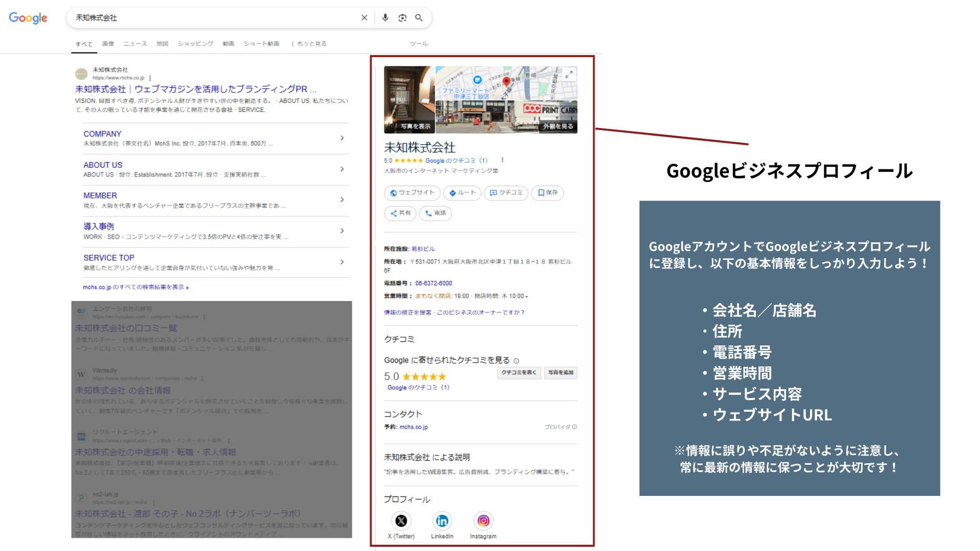Select the ルート directions button

point(462,193)
